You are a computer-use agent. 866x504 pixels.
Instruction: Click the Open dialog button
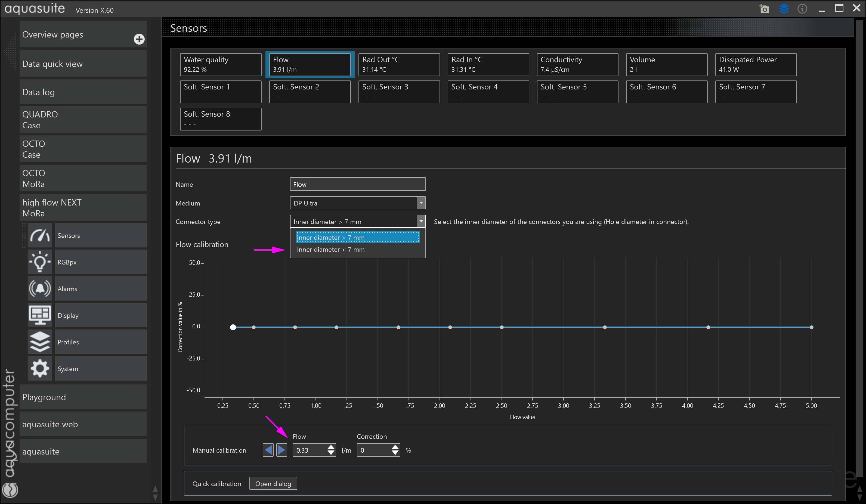273,484
